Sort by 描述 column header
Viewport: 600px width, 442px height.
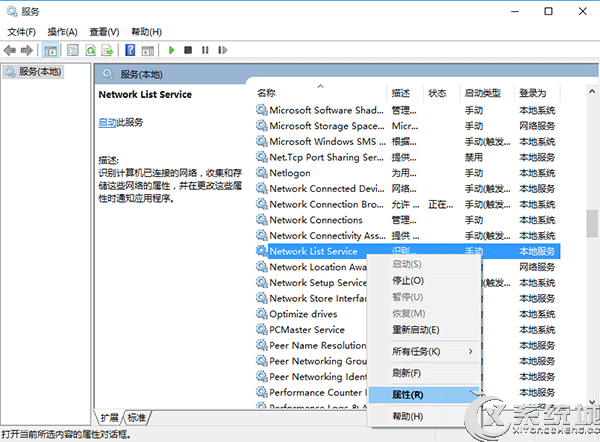(405, 93)
